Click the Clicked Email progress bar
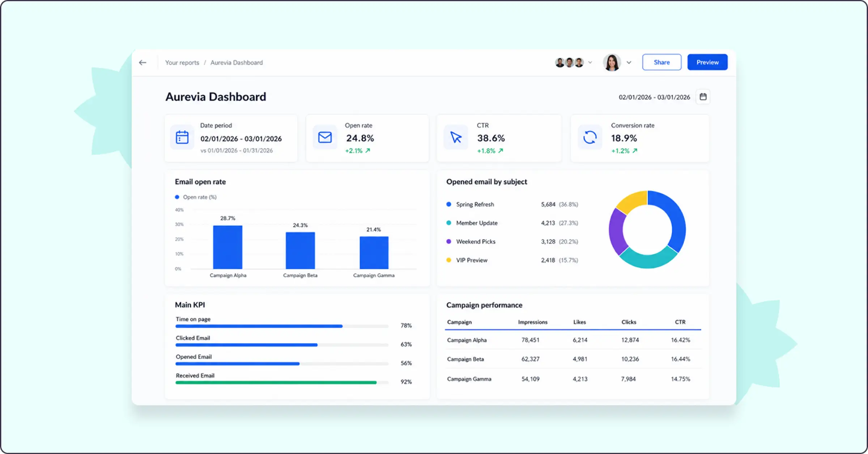Screen dimensions: 868x454 [282, 345]
